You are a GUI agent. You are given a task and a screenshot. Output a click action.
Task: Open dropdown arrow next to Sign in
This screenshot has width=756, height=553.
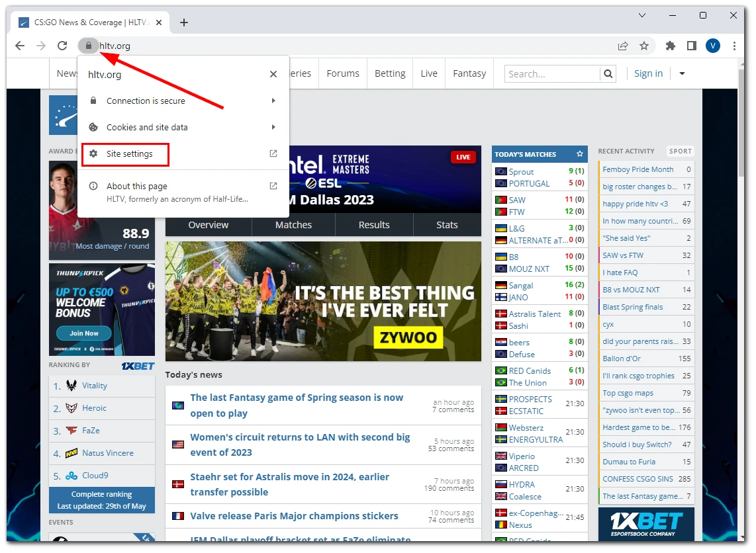tap(682, 73)
